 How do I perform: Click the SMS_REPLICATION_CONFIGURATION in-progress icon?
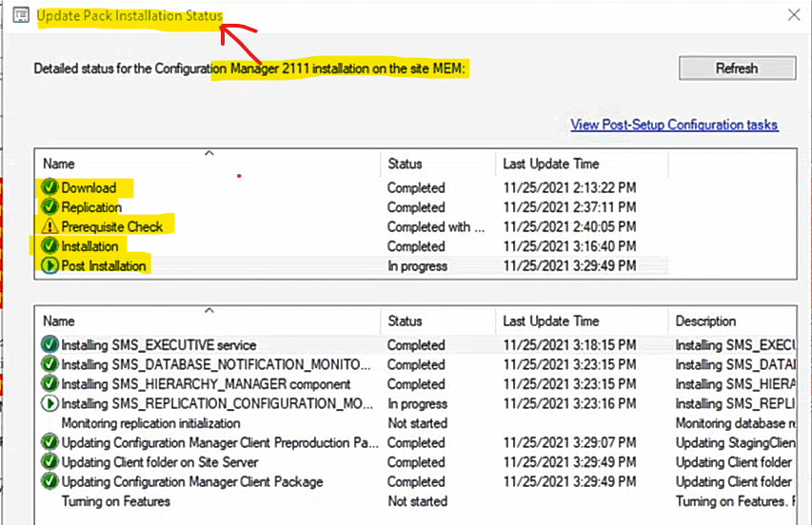click(x=50, y=403)
